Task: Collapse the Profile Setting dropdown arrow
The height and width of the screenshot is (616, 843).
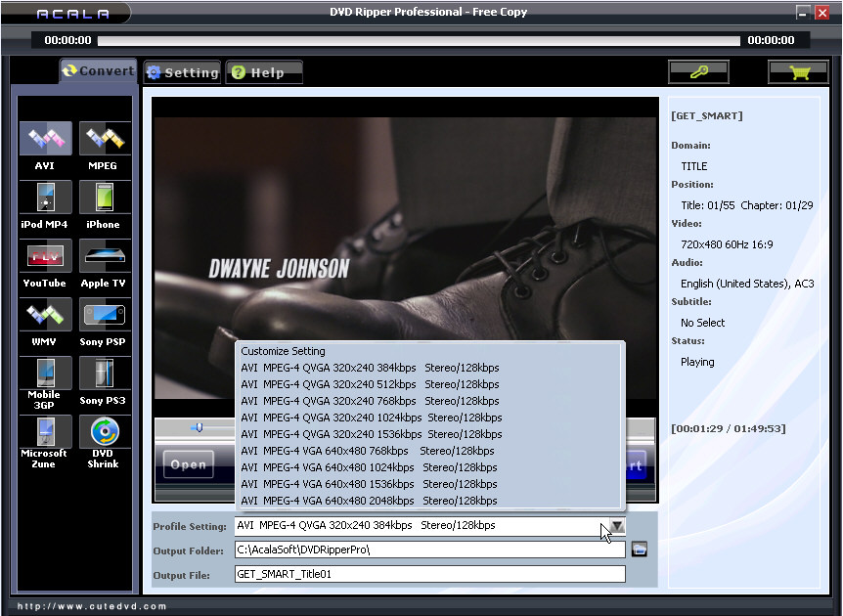Action: click(x=617, y=526)
